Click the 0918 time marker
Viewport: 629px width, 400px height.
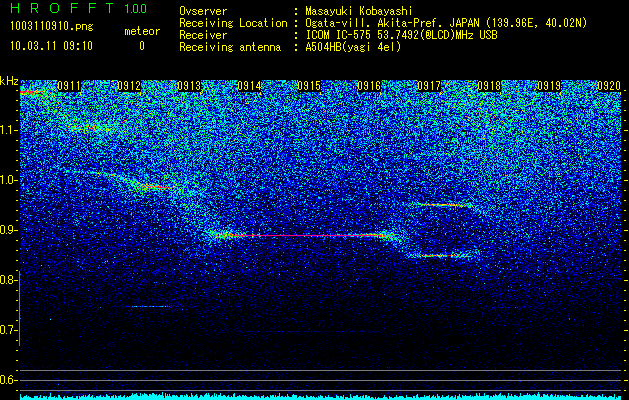pyautogui.click(x=489, y=86)
